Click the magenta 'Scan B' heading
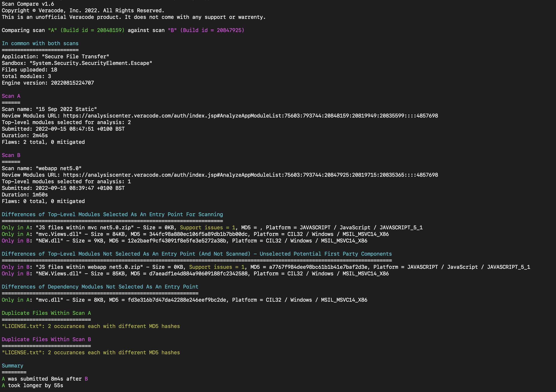The height and width of the screenshot is (392, 556). coord(11,155)
